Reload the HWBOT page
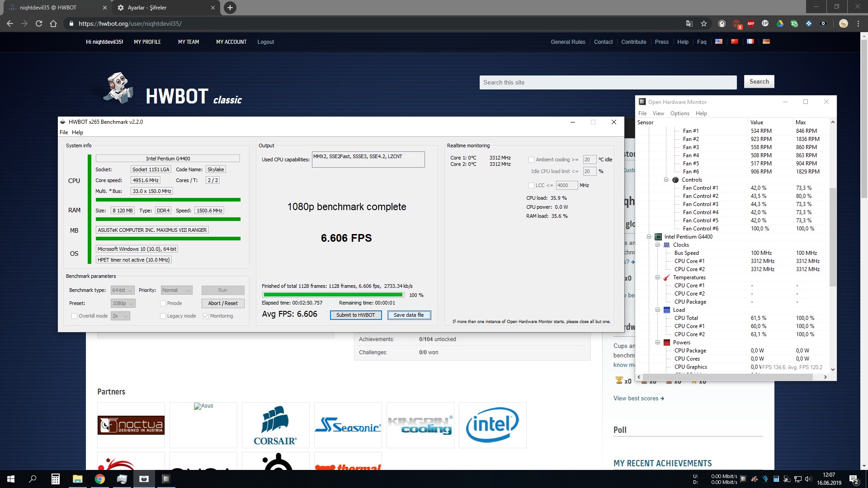The width and height of the screenshot is (868, 488). 39,23
